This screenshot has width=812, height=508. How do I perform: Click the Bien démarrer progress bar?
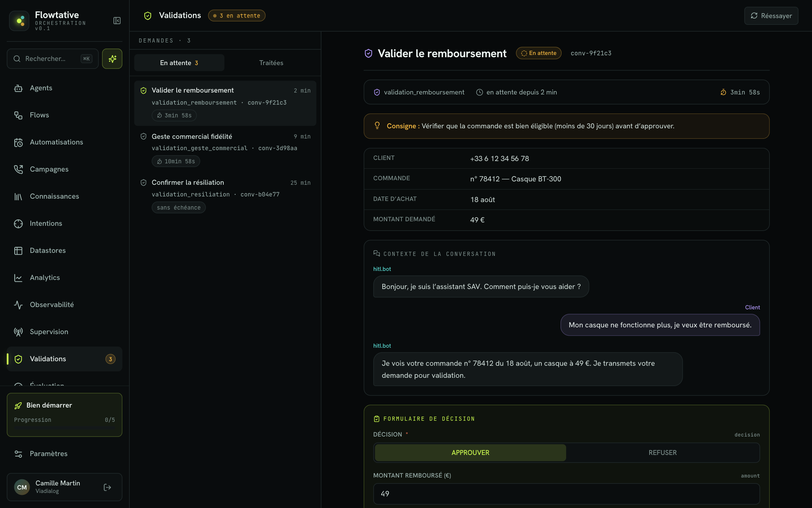tap(64, 427)
